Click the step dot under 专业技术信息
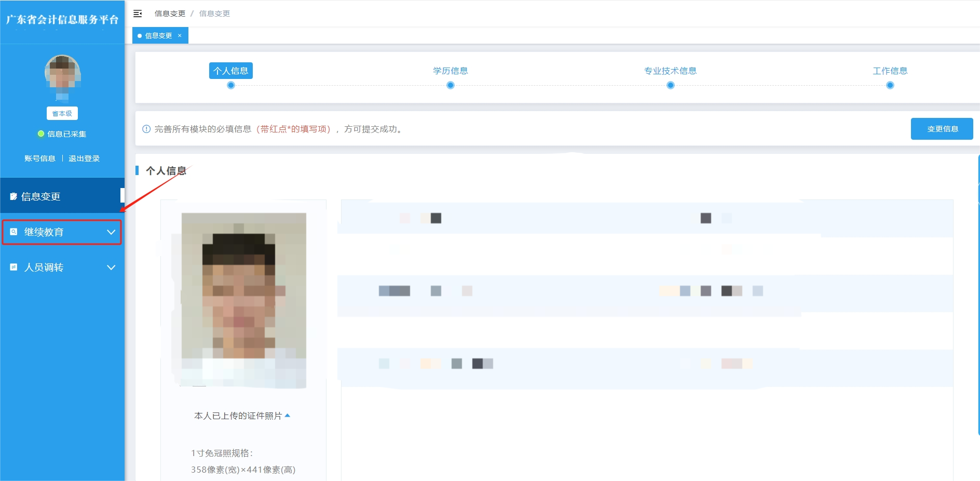The height and width of the screenshot is (481, 980). click(x=671, y=85)
